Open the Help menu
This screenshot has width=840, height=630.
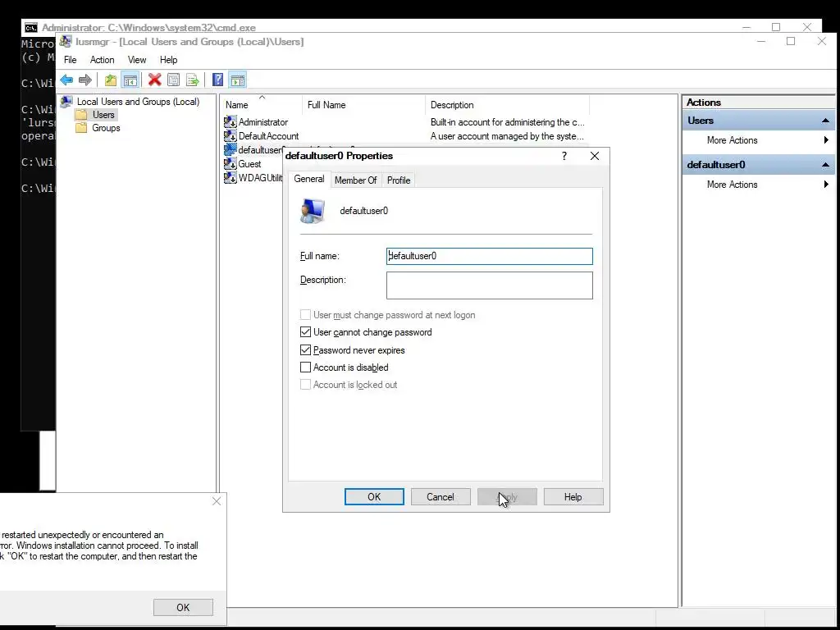point(168,60)
